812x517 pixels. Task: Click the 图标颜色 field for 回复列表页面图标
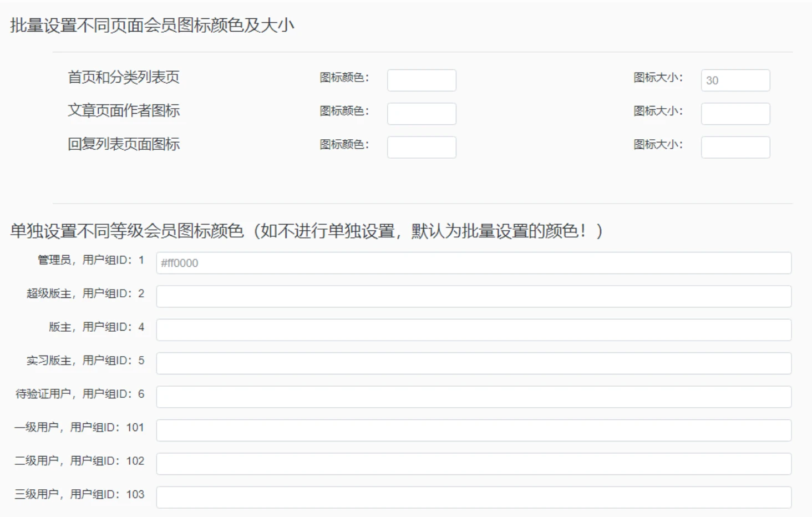(422, 146)
